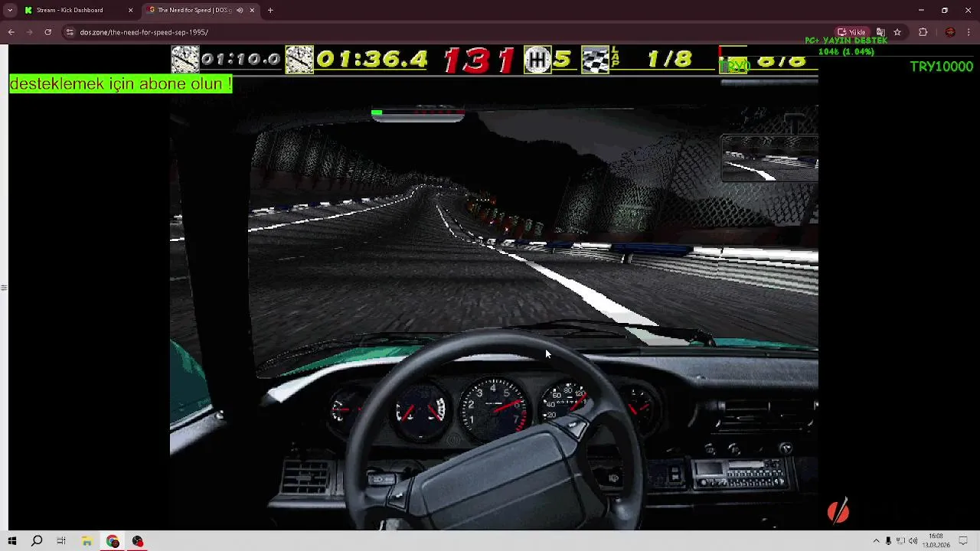Open the browser extensions menu
The height and width of the screenshot is (551, 980).
click(923, 32)
